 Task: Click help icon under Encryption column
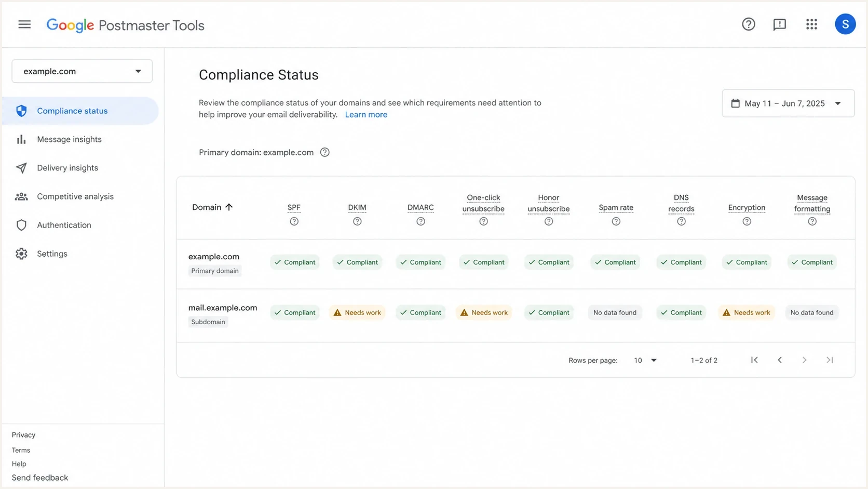(x=747, y=221)
